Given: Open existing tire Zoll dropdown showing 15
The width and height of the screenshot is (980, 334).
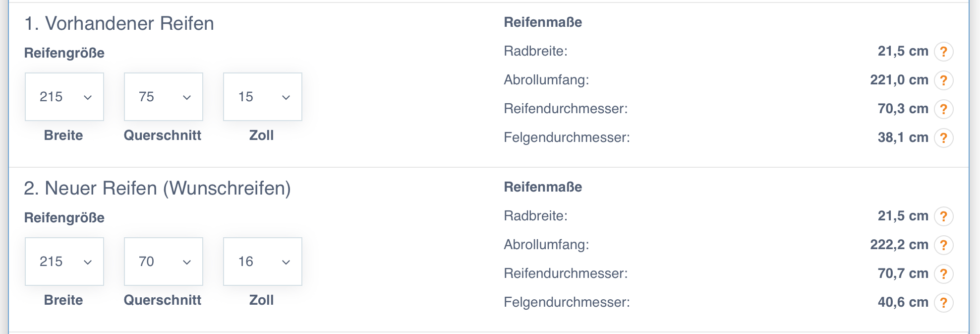Looking at the screenshot, I should click(263, 97).
